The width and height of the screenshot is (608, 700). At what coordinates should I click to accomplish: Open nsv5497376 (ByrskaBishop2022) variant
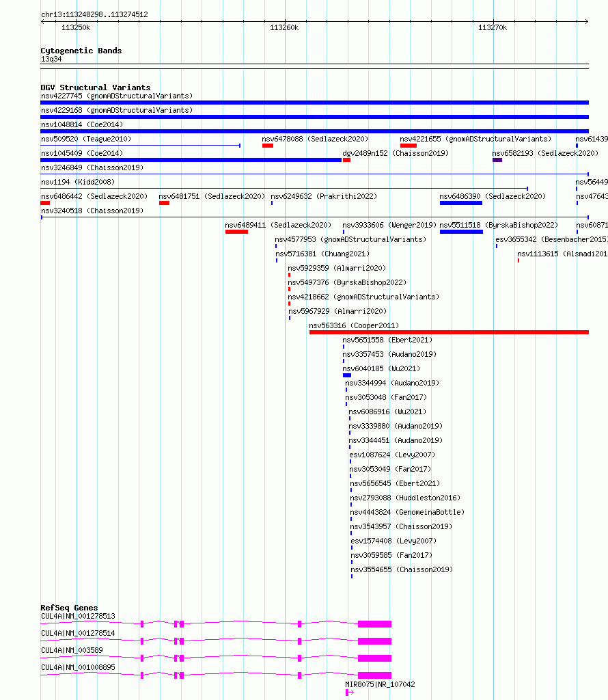click(x=347, y=282)
